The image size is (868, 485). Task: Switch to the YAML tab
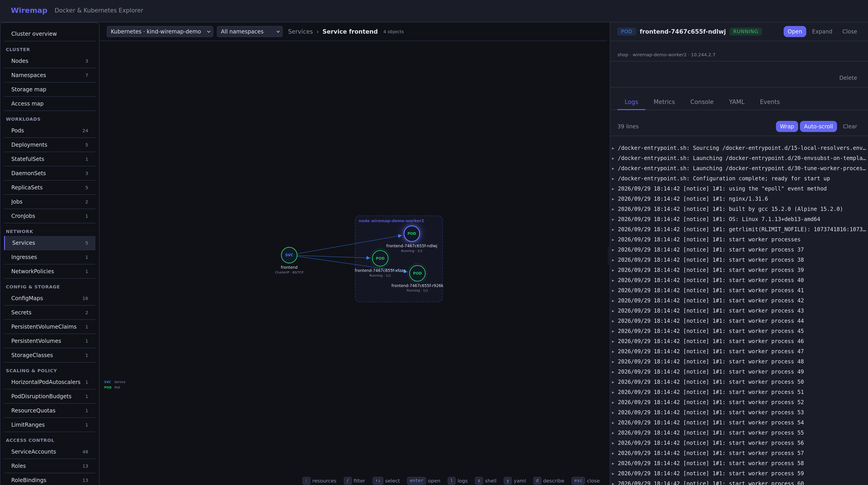point(737,102)
